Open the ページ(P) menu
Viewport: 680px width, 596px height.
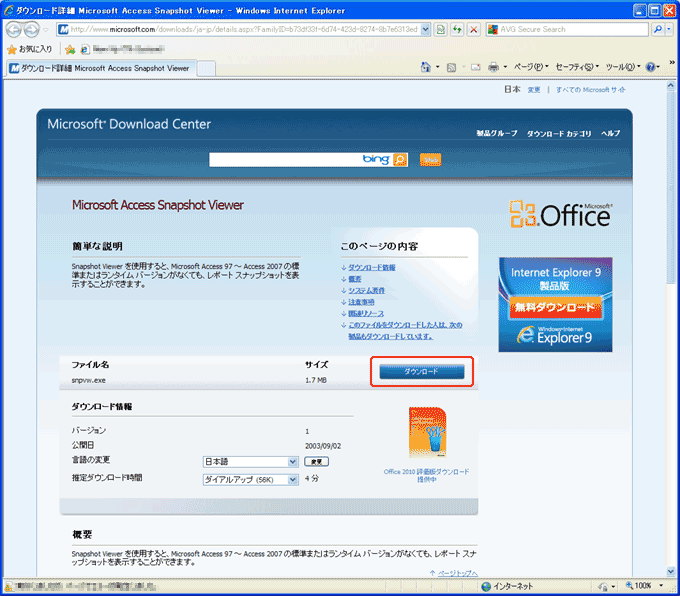tap(531, 67)
